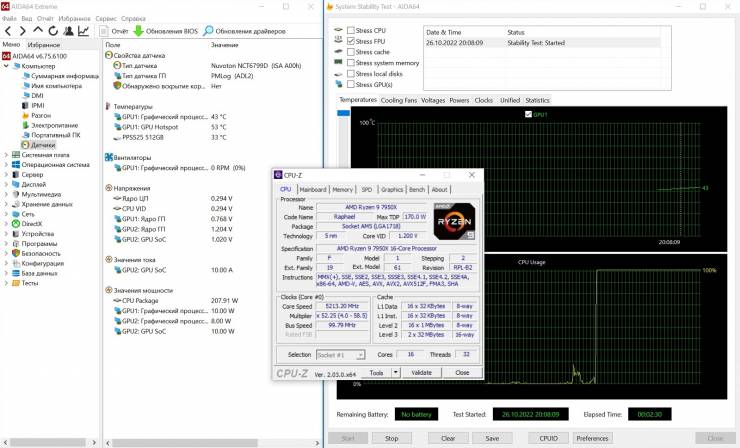Enable Stress CPU checkbox
Image resolution: width=740 pixels, height=448 pixels.
pos(351,30)
